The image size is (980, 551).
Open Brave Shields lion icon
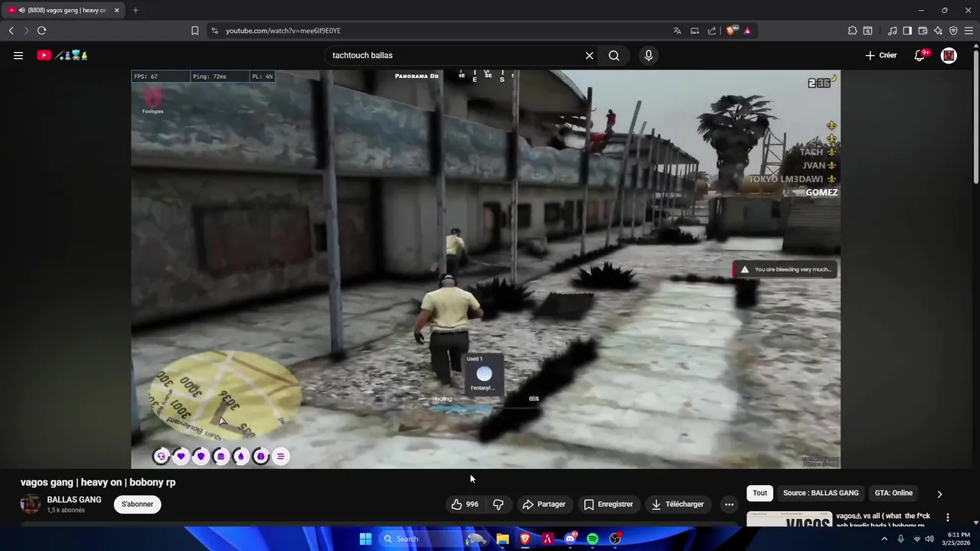point(730,31)
